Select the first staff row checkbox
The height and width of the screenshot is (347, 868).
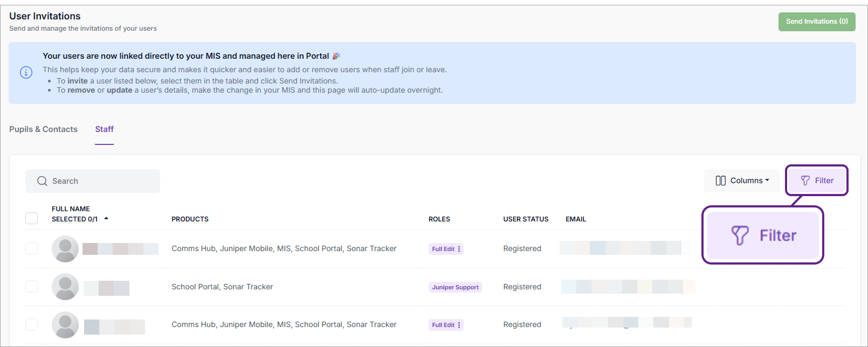[32, 248]
